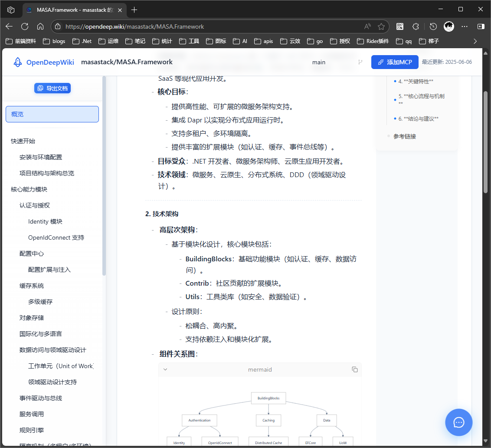
Task: Open the QR code scanner in browser toolbar
Action: coord(399,26)
